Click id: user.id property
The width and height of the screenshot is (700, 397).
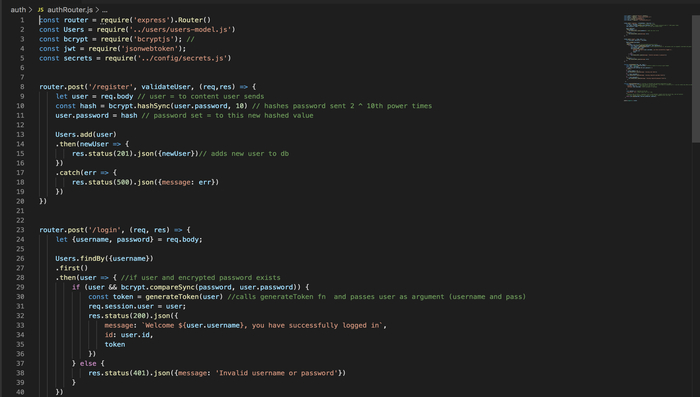(x=129, y=335)
